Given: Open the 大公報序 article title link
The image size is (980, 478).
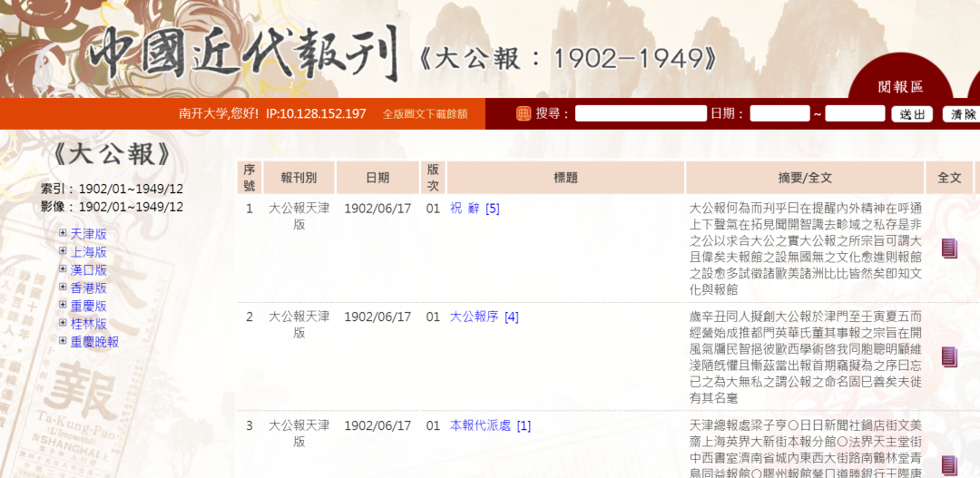Looking at the screenshot, I should click(474, 317).
